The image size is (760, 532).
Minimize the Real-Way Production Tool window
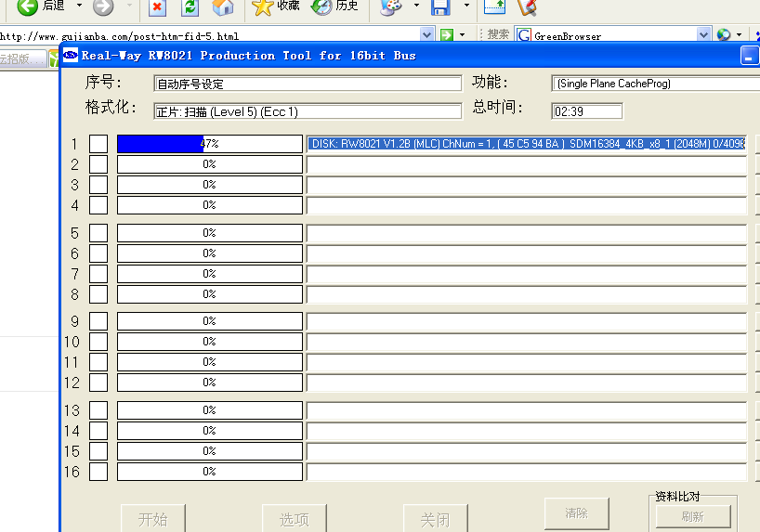[x=750, y=56]
